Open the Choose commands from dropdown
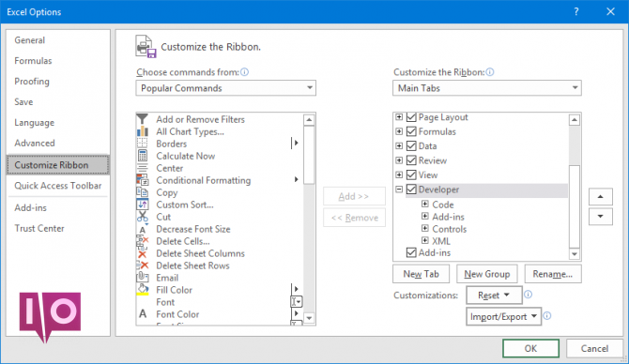Screen dimensions: 629x364 (x=226, y=88)
